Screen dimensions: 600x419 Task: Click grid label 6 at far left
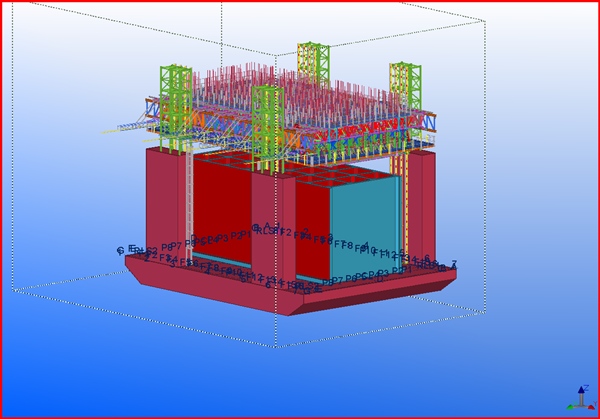121,251
